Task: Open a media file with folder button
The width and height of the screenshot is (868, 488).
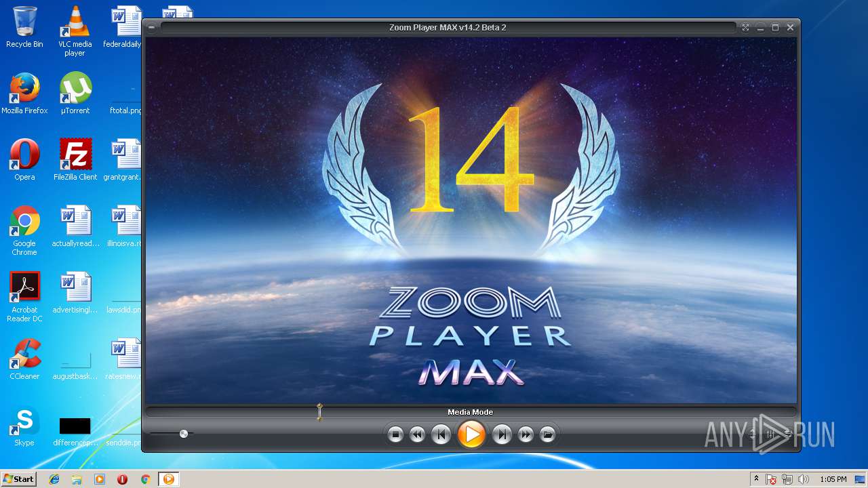Action: pos(548,434)
